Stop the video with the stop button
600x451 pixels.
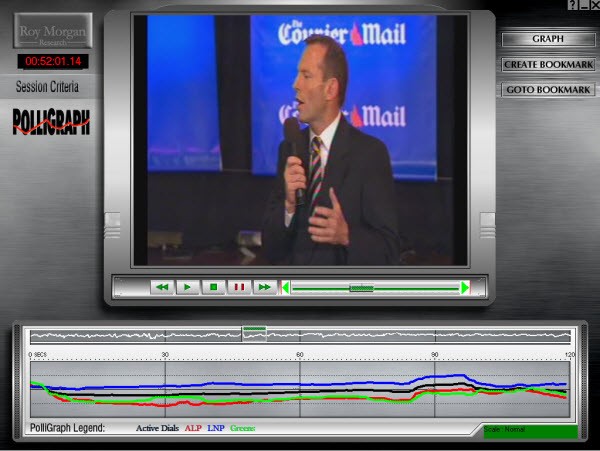[213, 287]
